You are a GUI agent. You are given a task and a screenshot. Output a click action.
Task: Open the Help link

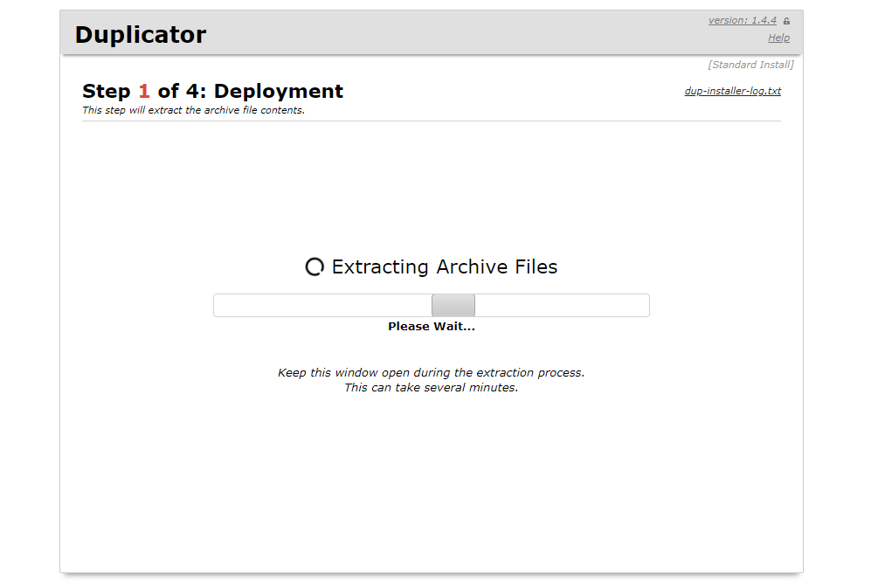pos(778,38)
